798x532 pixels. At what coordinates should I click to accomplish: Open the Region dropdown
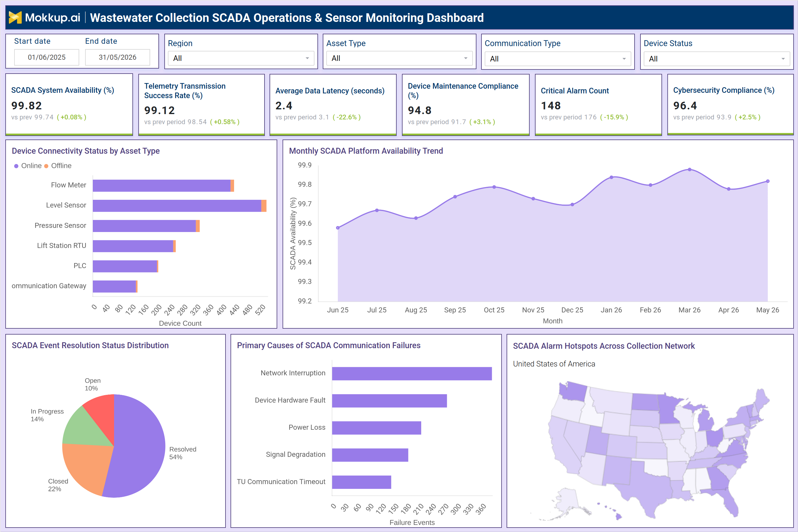[241, 58]
